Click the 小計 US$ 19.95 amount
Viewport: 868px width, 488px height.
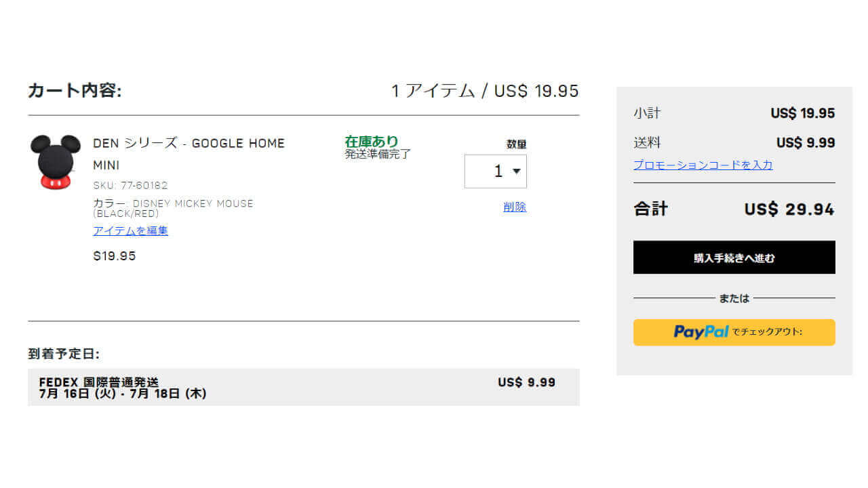click(802, 113)
